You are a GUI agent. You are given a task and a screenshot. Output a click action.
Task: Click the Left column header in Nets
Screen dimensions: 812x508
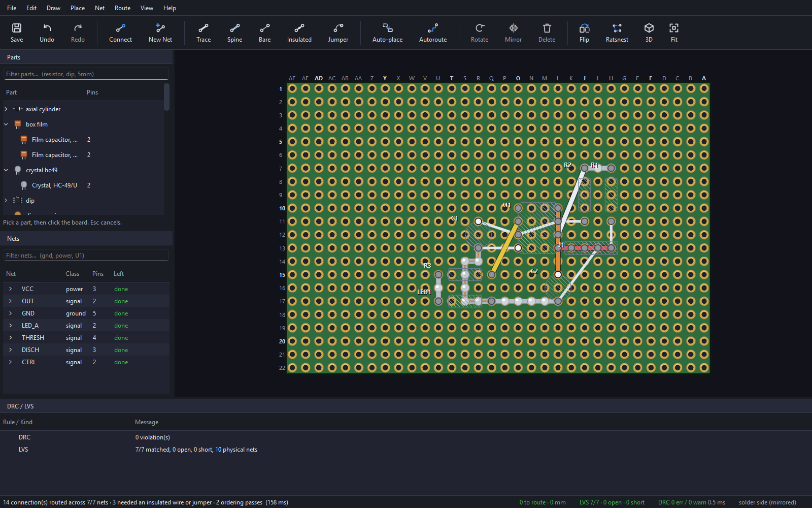coord(119,274)
